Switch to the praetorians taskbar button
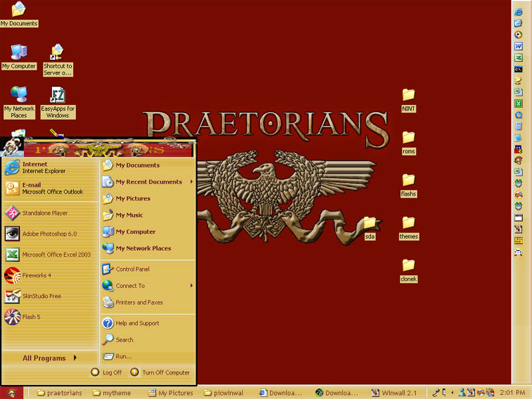 point(59,393)
